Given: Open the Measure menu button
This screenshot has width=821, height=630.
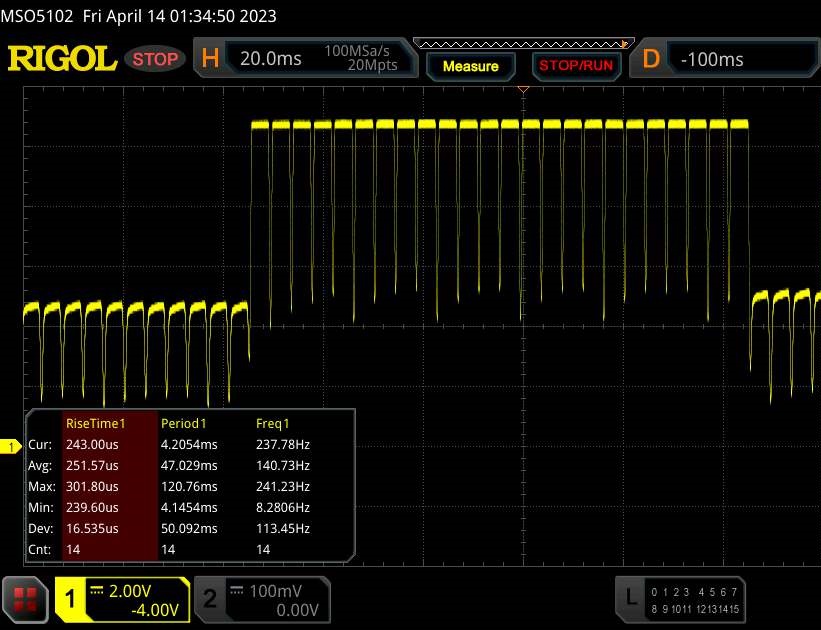Looking at the screenshot, I should [x=471, y=66].
